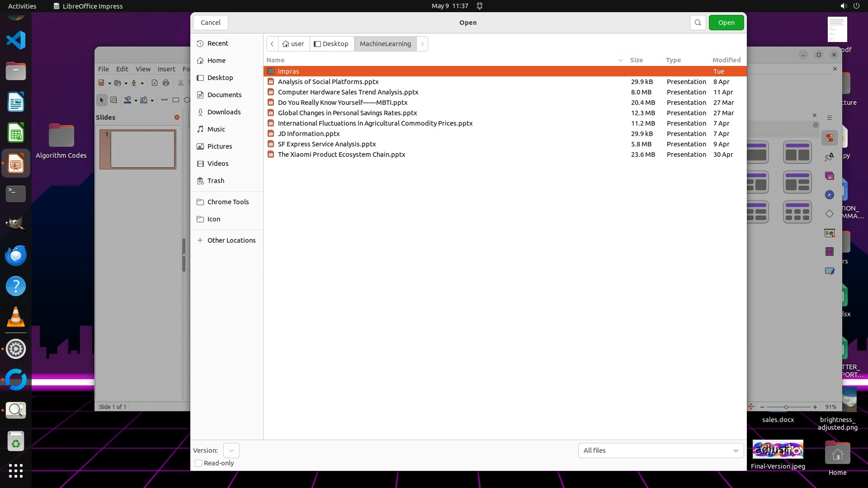Click the forward chevron after MachineLearning
Viewport: 868px width, 488px height.
tap(422, 44)
